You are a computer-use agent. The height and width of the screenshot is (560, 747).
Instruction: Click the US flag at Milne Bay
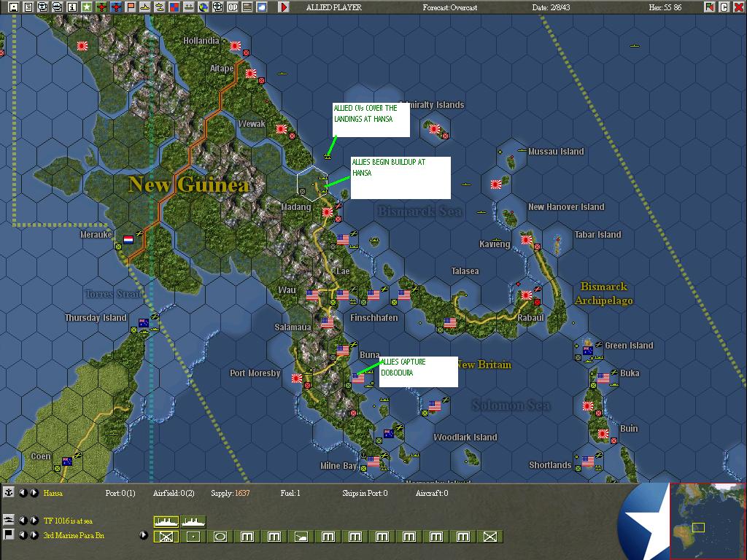373,461
